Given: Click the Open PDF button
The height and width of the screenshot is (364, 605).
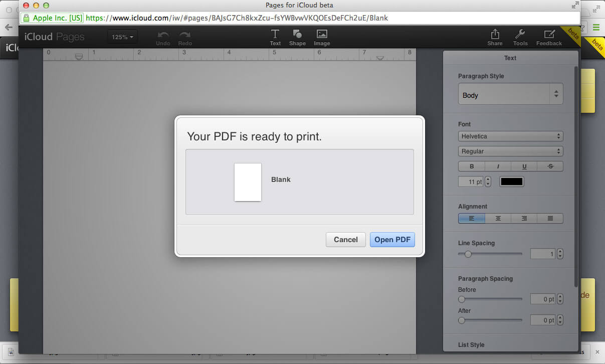Looking at the screenshot, I should pos(392,240).
